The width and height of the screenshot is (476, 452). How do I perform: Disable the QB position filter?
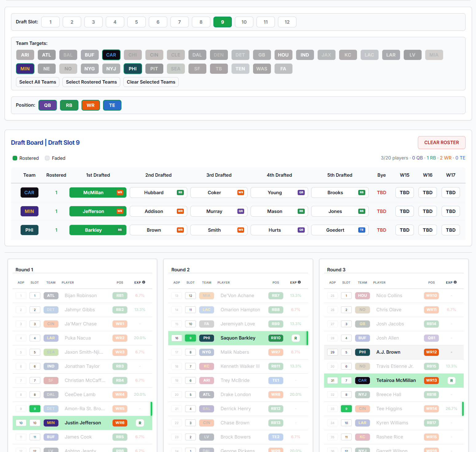tap(47, 105)
